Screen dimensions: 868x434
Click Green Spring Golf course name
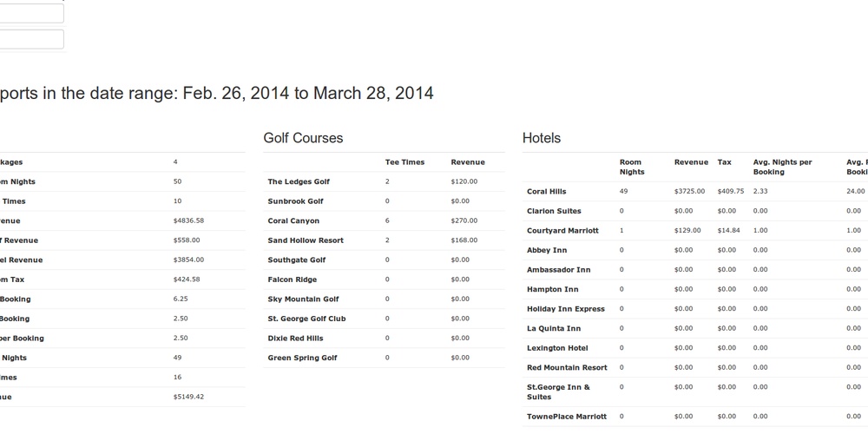302,358
